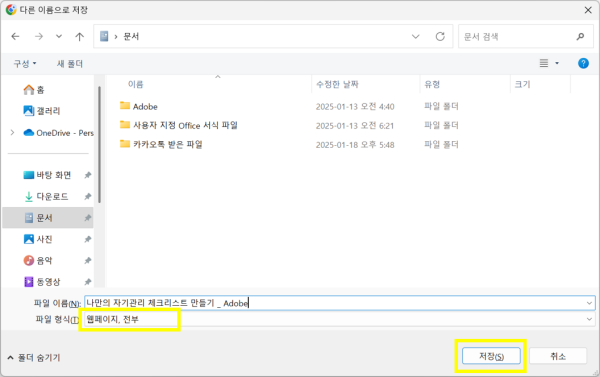Go forward with the right arrow
Image resolution: width=600 pixels, height=377 pixels.
(x=39, y=36)
